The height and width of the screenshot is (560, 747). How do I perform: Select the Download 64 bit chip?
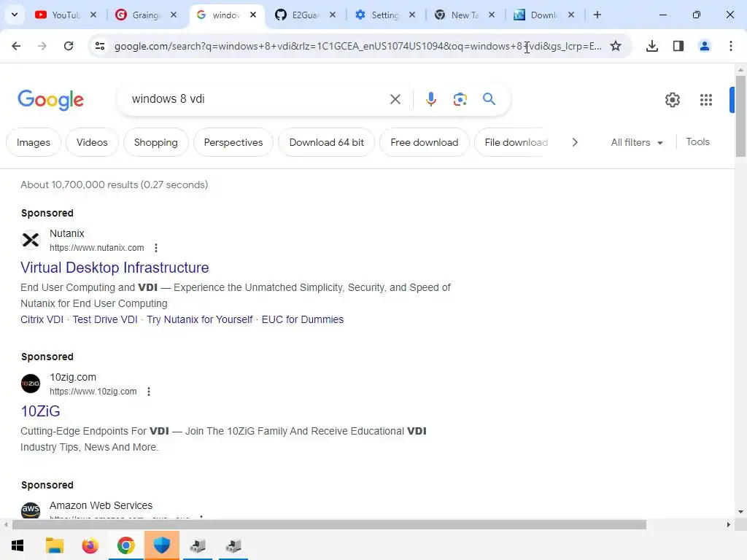(x=326, y=142)
